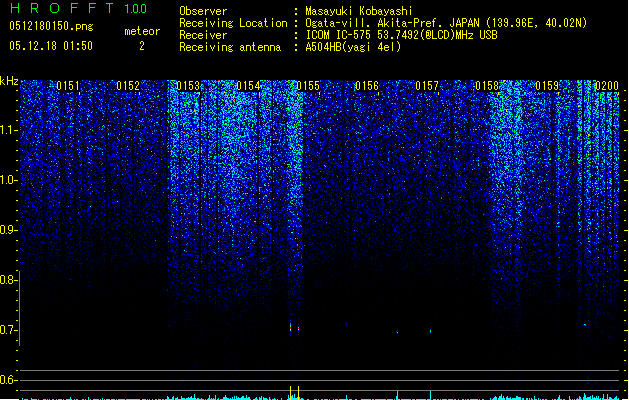Click the meteor label

tap(142, 31)
